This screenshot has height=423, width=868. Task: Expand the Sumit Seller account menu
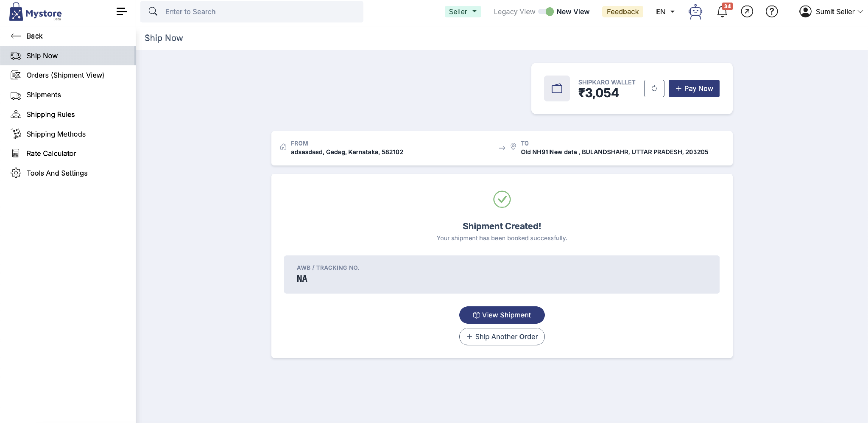[x=831, y=11]
